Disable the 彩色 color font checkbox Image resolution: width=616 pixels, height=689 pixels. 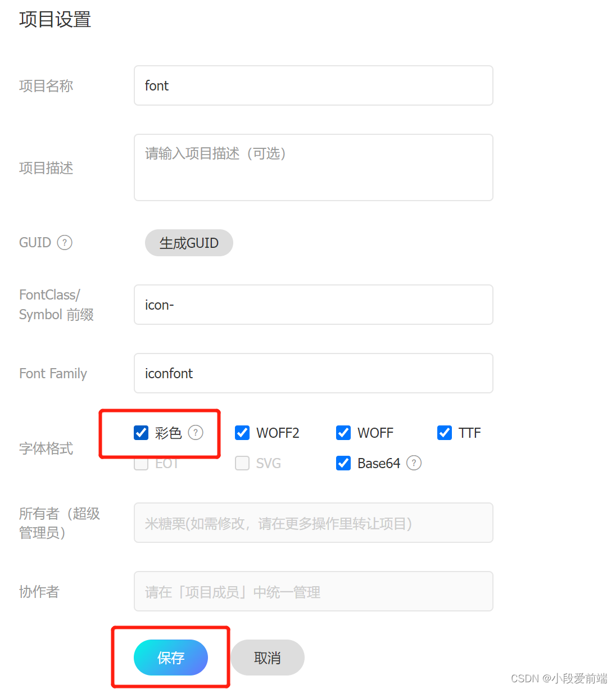coord(141,433)
